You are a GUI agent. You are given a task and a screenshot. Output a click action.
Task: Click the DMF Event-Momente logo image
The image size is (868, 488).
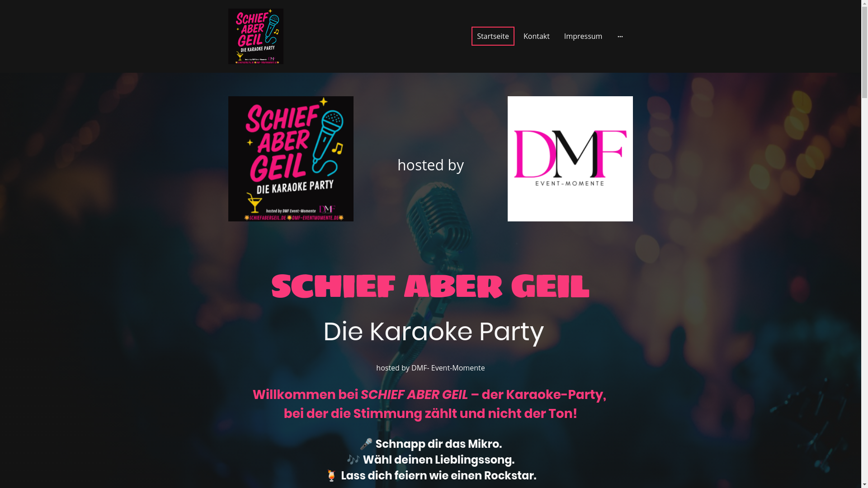tap(570, 159)
